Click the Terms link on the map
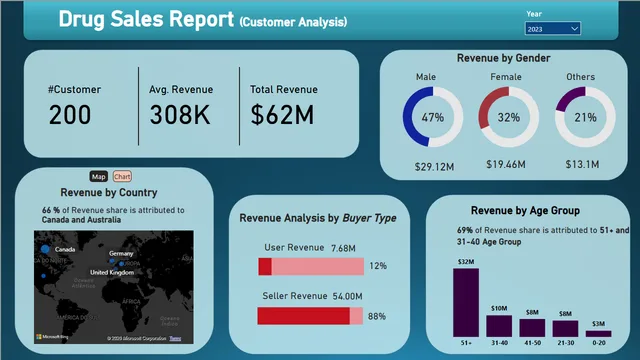The image size is (640, 360). click(x=175, y=338)
